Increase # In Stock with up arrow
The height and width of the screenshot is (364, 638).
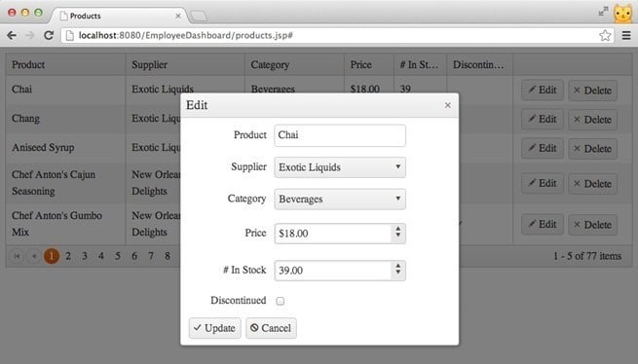(398, 266)
